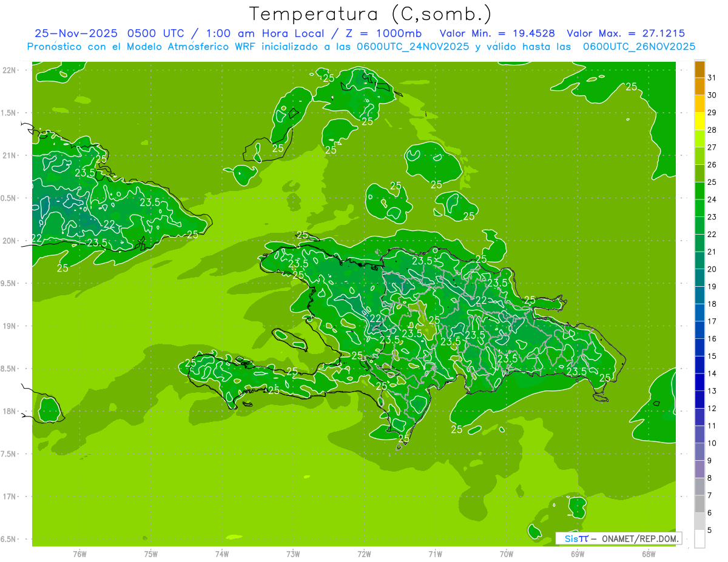Select the dark blue swatch between 12 and 13
This screenshot has height=562, width=728.
pyautogui.click(x=699, y=400)
